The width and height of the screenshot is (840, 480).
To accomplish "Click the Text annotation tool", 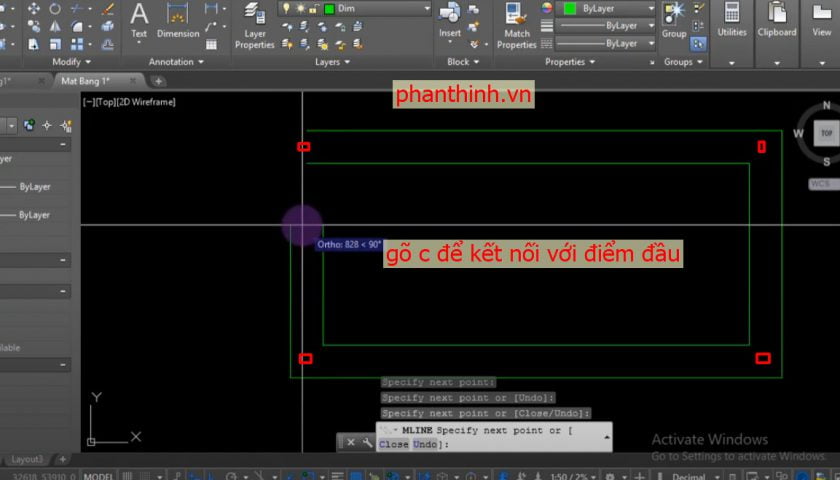I will pos(139,20).
